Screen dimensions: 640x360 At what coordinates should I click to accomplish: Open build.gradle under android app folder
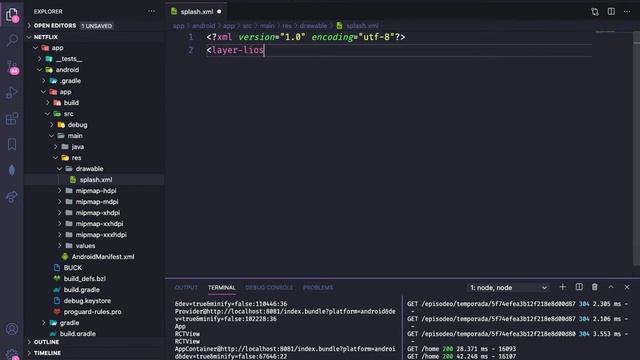pos(81,290)
